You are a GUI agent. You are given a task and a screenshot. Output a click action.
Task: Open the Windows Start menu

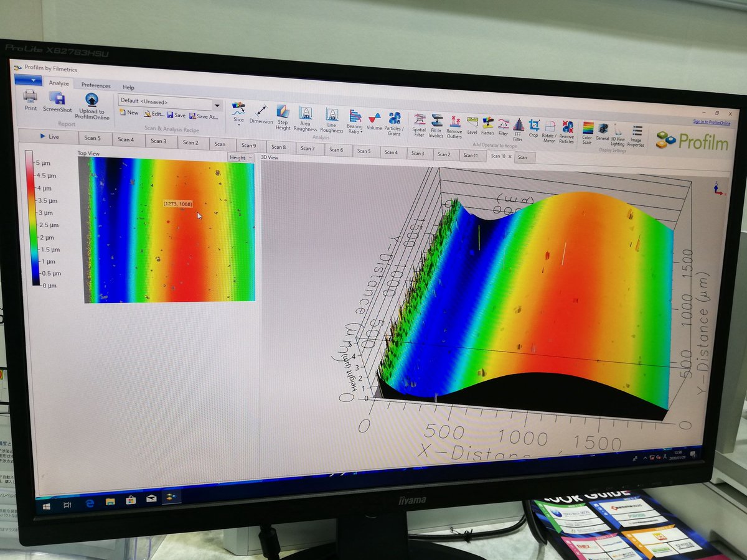click(47, 505)
